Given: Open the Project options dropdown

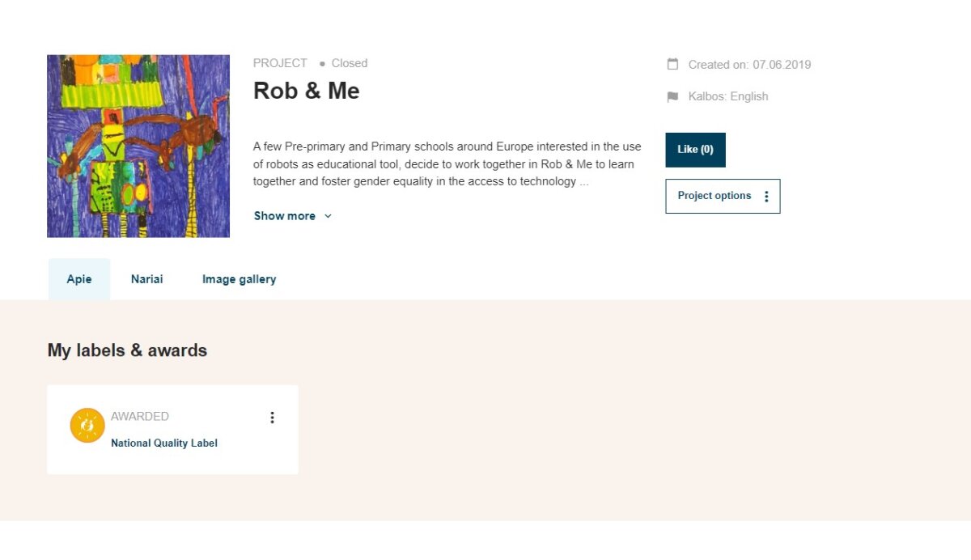Looking at the screenshot, I should click(723, 196).
